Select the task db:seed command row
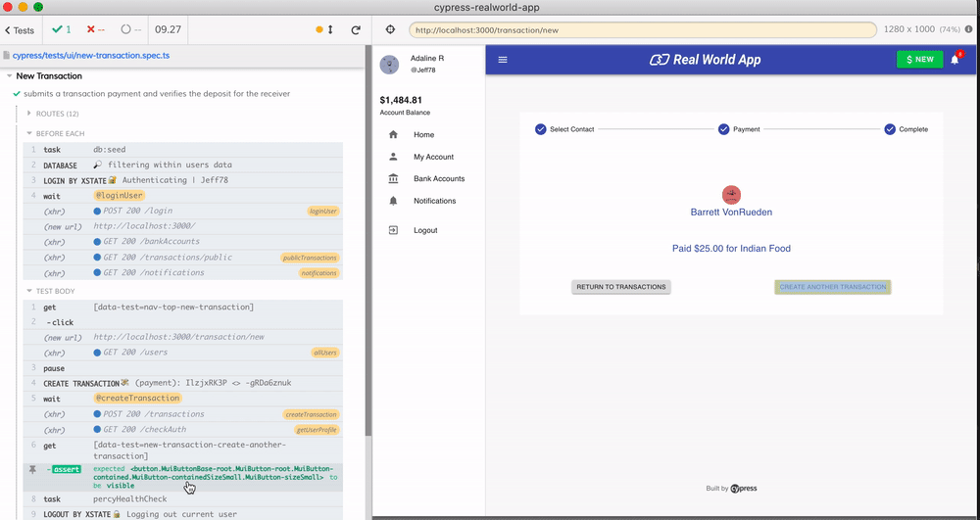The height and width of the screenshot is (520, 980). tap(182, 150)
